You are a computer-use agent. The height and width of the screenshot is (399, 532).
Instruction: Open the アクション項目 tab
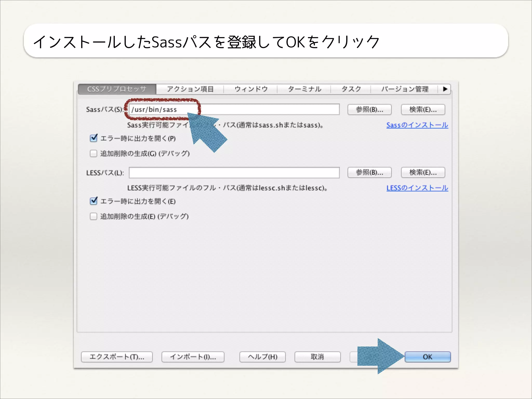pos(190,89)
